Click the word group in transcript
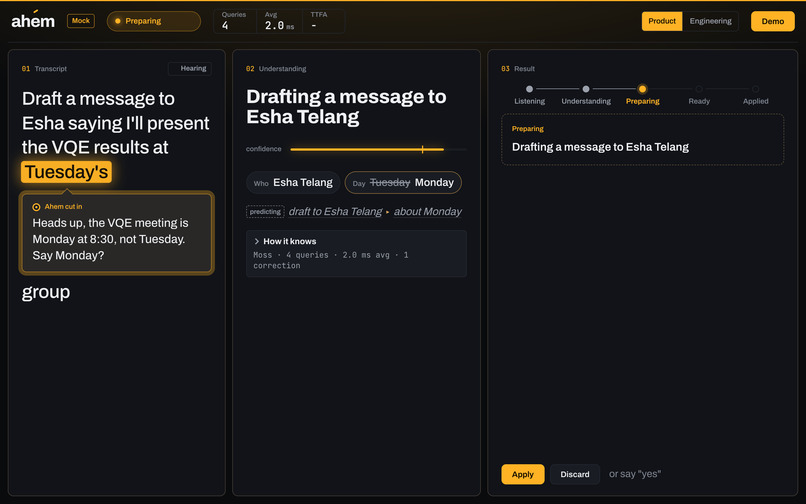 pyautogui.click(x=46, y=292)
